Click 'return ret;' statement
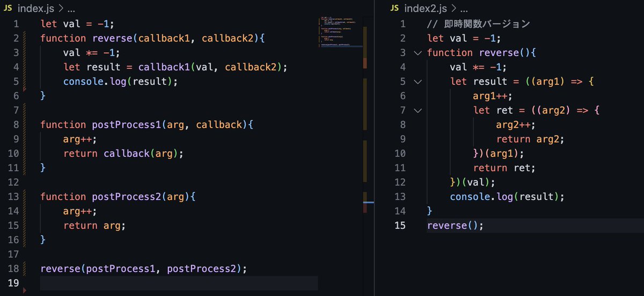Viewport: 644px width, 296px height. (504, 168)
